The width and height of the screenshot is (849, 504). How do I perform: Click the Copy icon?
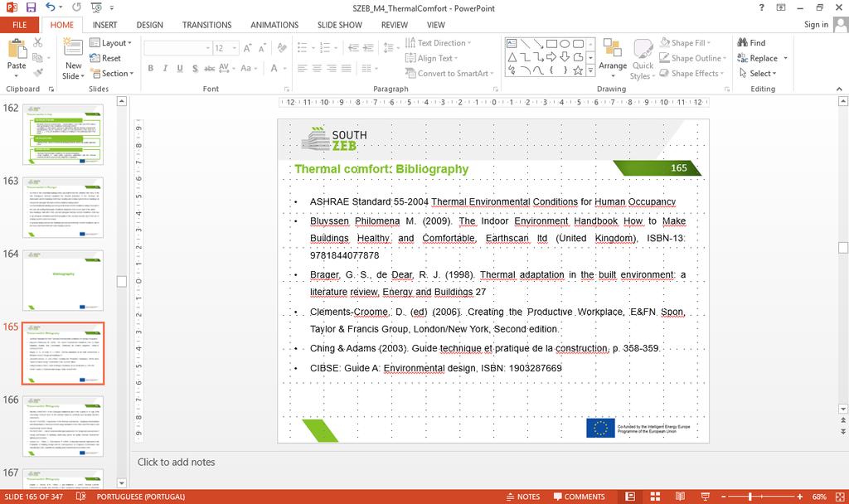(x=37, y=57)
